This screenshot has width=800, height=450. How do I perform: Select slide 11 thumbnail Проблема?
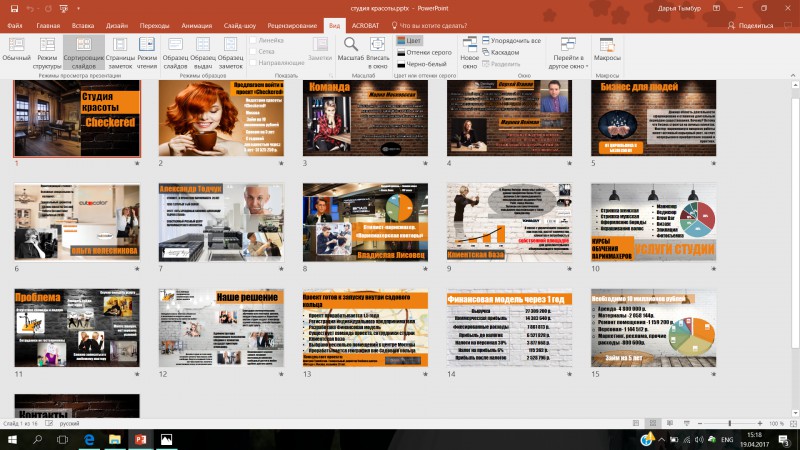click(x=77, y=328)
